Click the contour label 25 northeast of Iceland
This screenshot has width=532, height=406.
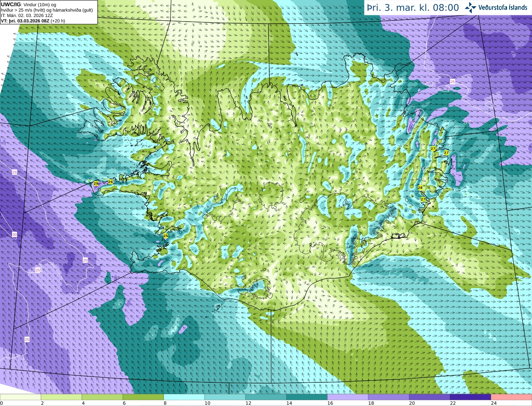453,82
